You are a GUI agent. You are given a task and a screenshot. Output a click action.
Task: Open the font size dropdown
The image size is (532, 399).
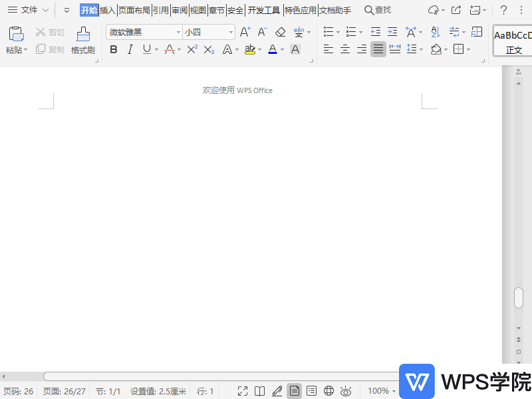coord(229,31)
